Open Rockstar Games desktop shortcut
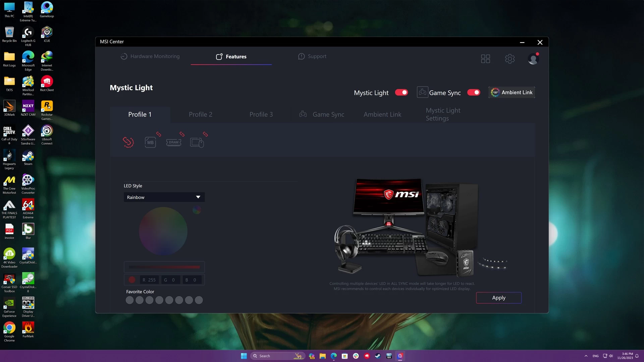Screen dimensions: 644x362 pyautogui.click(x=47, y=110)
